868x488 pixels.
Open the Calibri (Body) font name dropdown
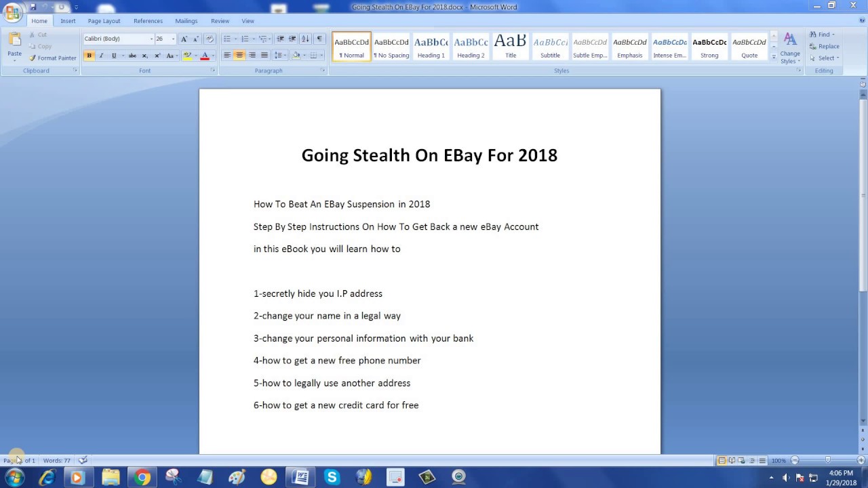[x=151, y=39]
